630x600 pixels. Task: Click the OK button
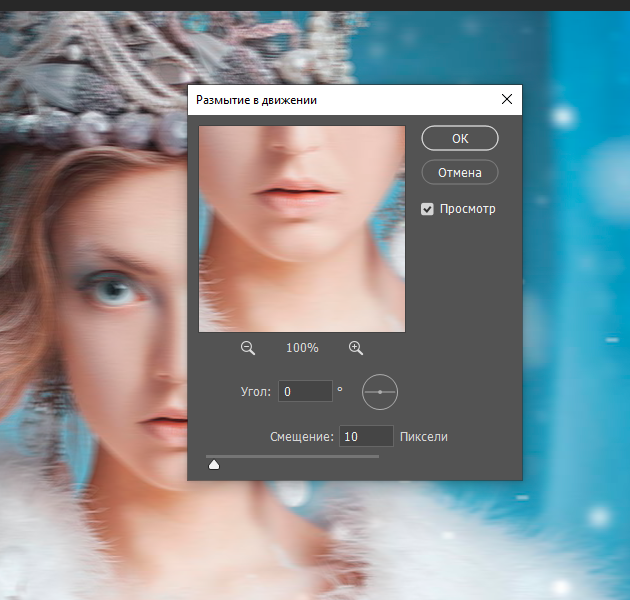pos(459,138)
